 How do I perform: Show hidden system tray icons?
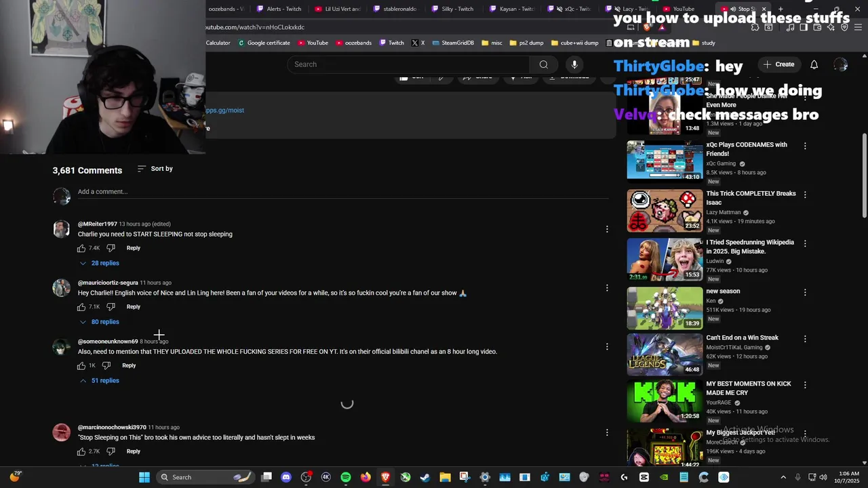click(x=783, y=477)
